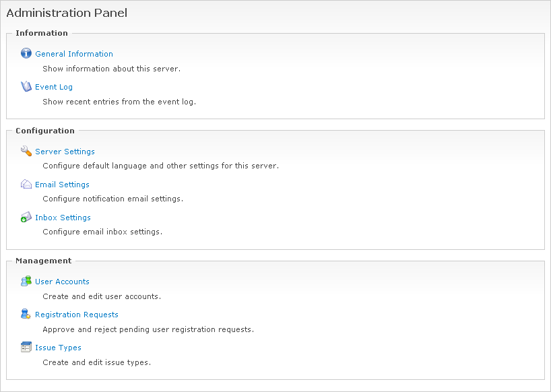551x392 pixels.
Task: Open the Inbox Settings link
Action: 63,218
